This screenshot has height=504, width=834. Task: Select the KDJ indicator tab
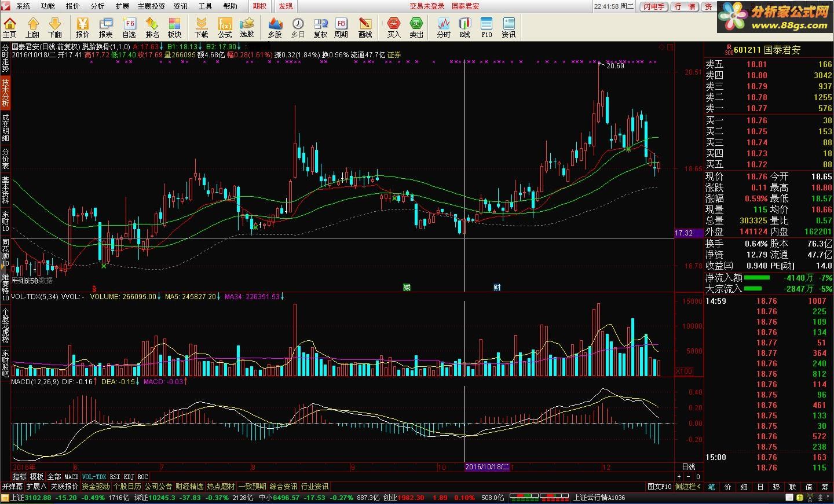click(x=129, y=477)
